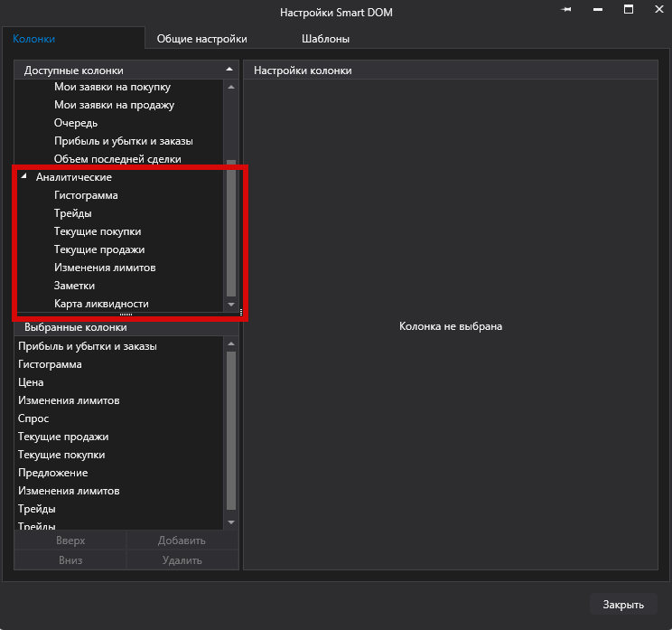Click the Вниз button
Viewport: 672px width, 630px height.
pos(70,560)
